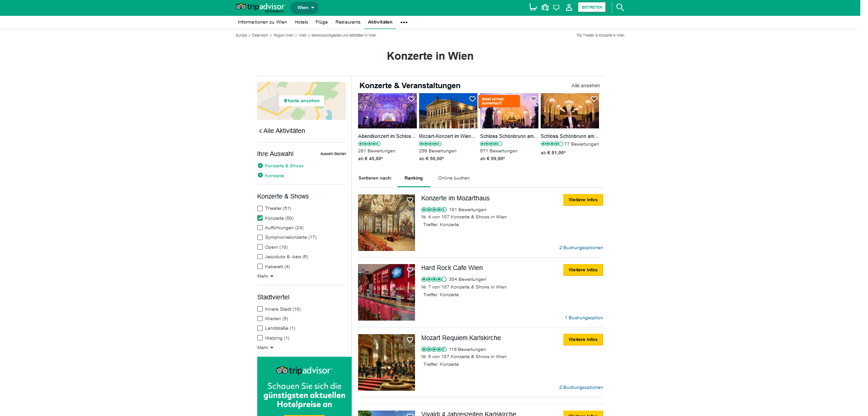
Task: Click the Auswahl löschen link
Action: (333, 154)
